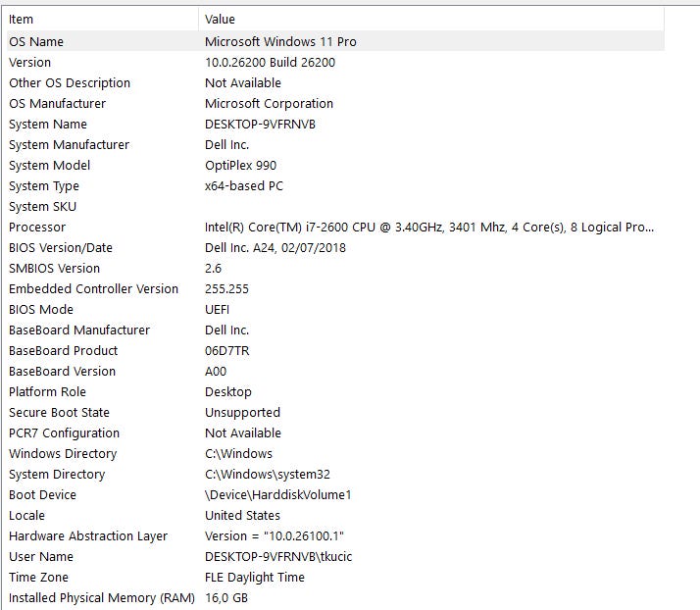Select the Locale row label
The width and height of the screenshot is (700, 610).
click(26, 515)
